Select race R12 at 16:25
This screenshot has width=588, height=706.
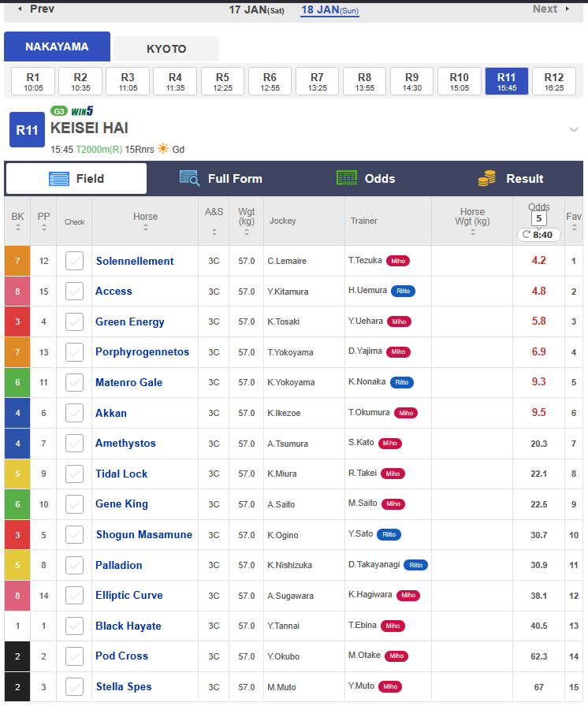coord(554,81)
